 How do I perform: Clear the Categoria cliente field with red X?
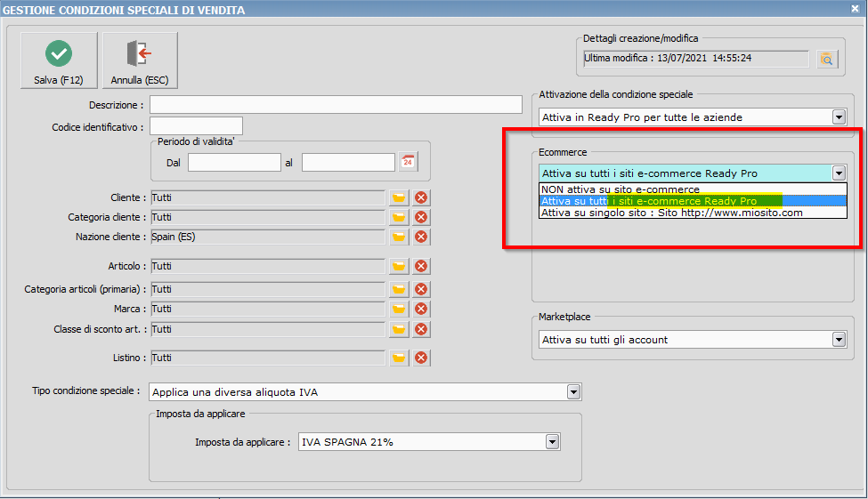421,217
